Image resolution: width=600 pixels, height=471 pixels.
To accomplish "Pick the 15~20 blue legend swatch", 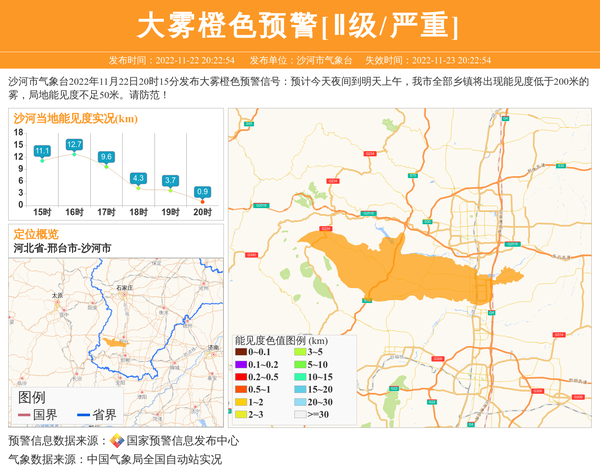I will [x=299, y=389].
